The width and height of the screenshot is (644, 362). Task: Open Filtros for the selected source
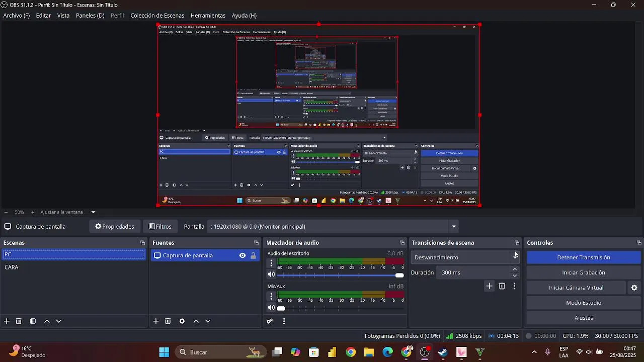click(x=160, y=227)
